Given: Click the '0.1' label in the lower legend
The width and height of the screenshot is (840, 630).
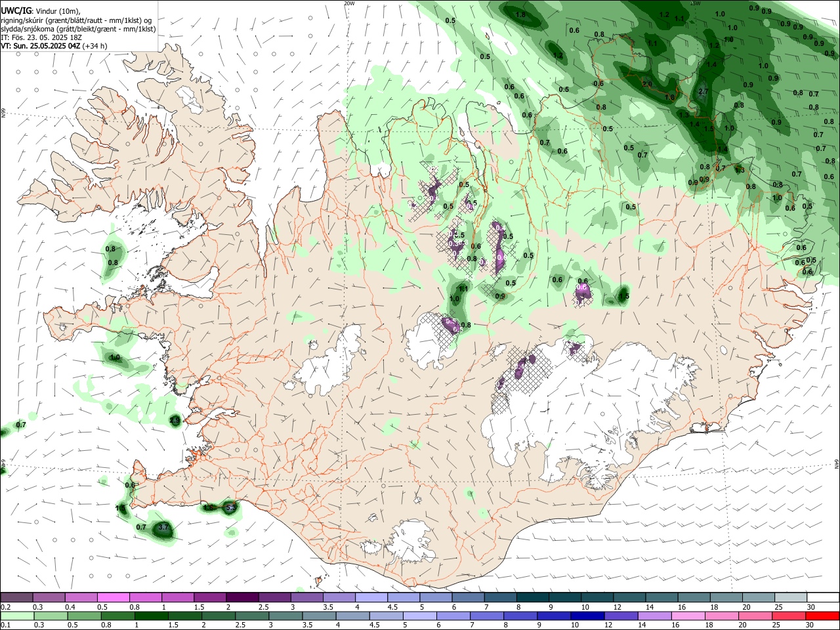Looking at the screenshot, I should (x=6, y=625).
